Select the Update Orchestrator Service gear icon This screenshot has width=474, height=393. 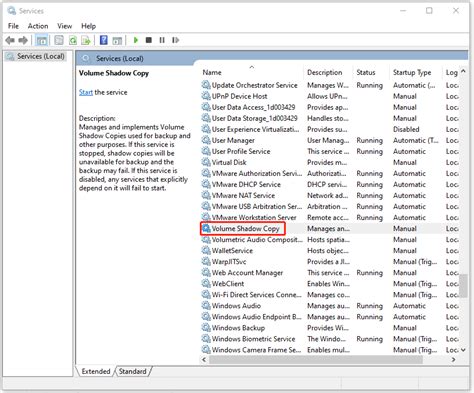[206, 85]
